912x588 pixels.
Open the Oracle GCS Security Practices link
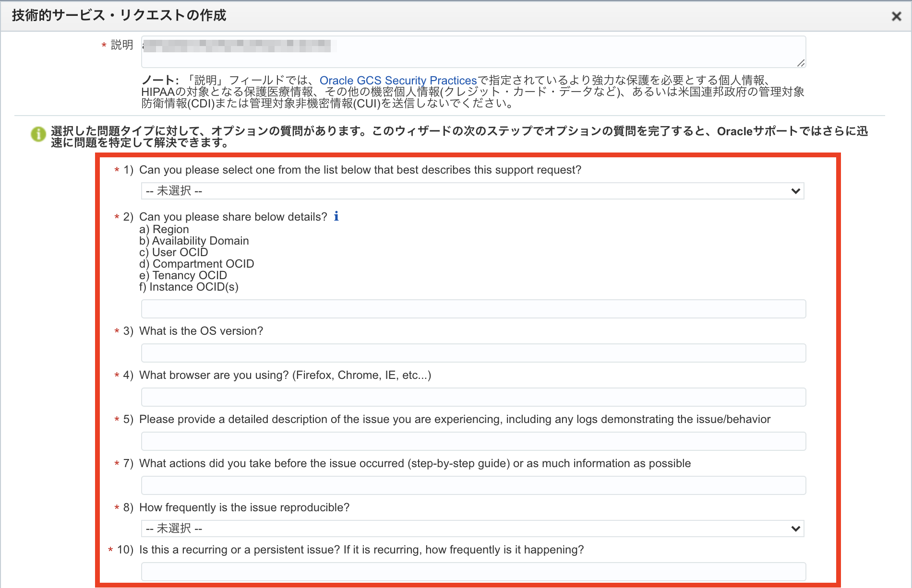click(398, 81)
